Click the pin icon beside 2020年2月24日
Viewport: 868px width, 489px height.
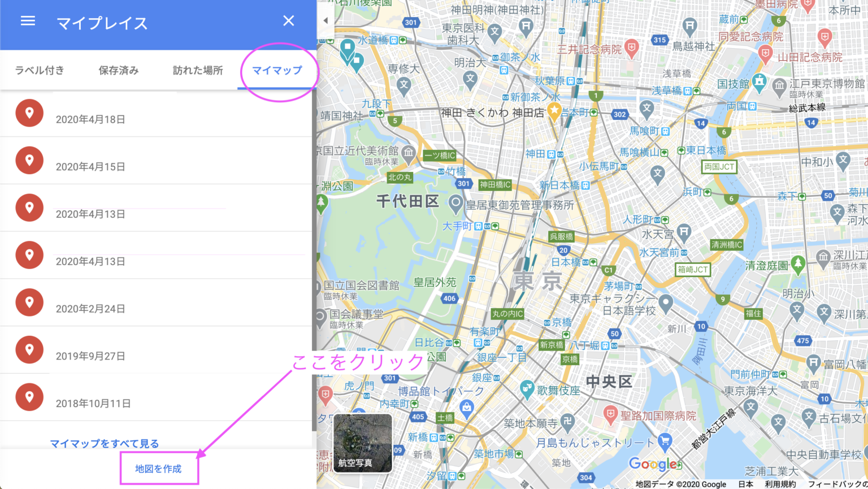(x=29, y=302)
